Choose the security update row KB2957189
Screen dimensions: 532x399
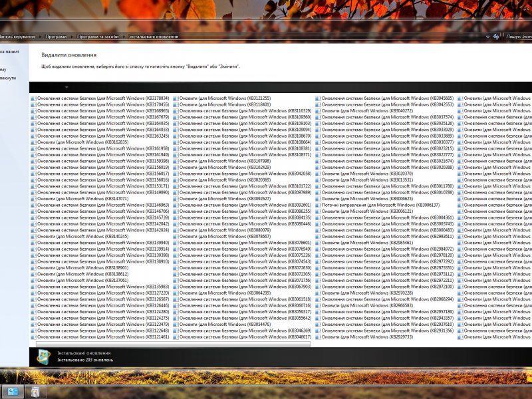tap(384, 312)
